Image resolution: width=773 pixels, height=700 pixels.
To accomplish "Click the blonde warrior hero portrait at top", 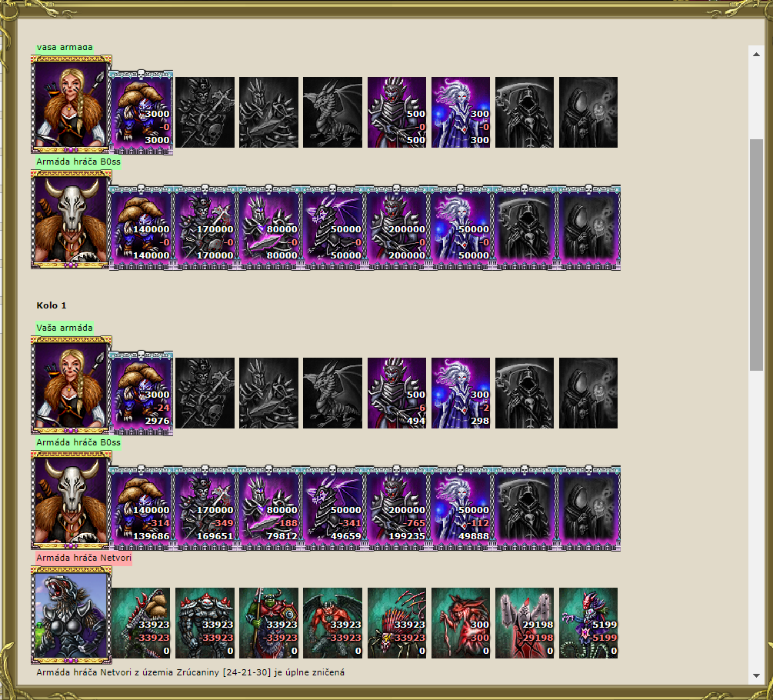I will [71, 105].
